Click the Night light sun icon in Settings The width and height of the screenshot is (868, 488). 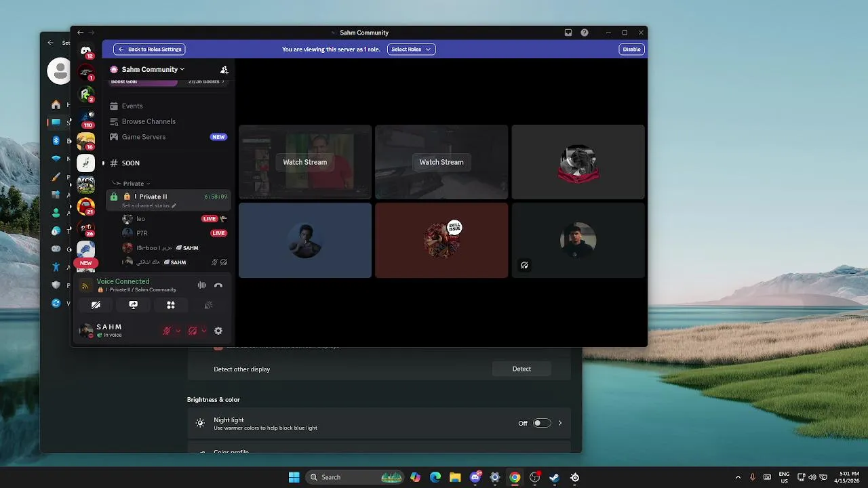click(200, 423)
